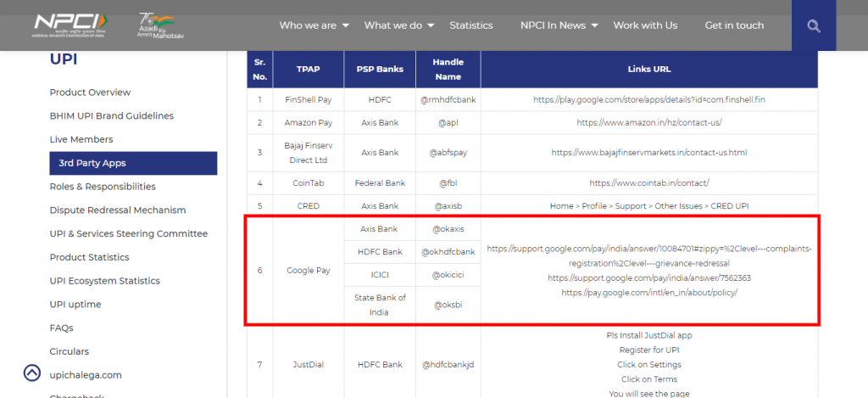Select the @rmhdfcbank handle cell
The image size is (868, 398).
[x=448, y=100]
